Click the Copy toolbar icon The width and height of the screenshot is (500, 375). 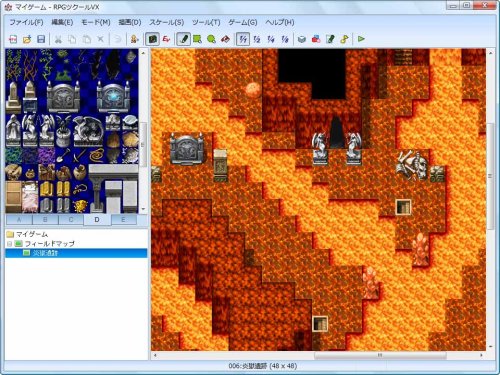pyautogui.click(x=72, y=39)
